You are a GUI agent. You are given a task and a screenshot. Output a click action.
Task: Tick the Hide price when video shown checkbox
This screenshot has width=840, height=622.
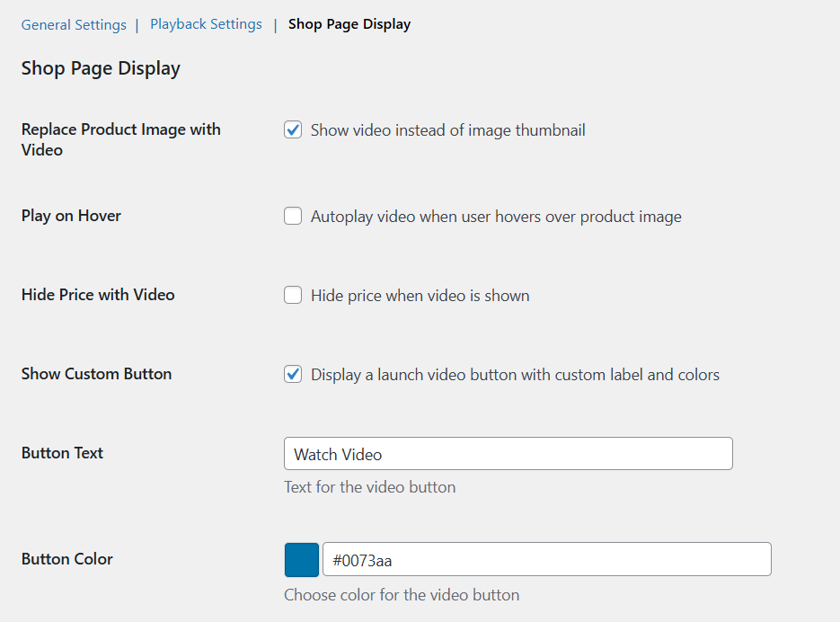[x=293, y=296]
